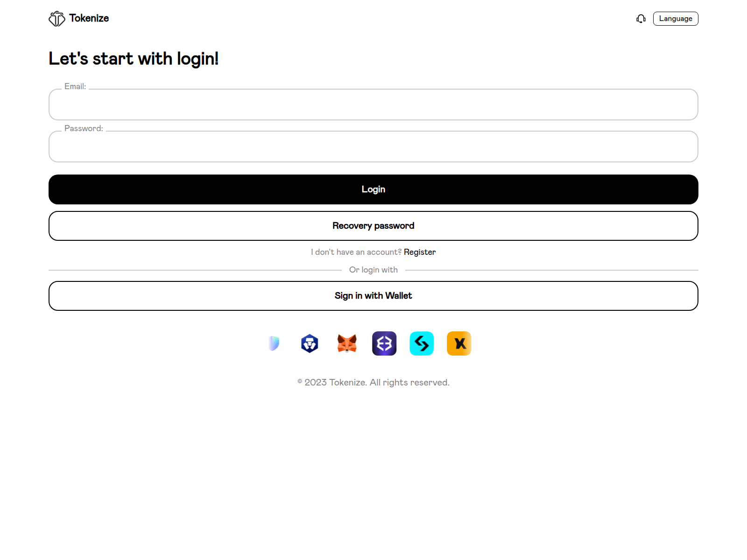Submit the black Login button
This screenshot has width=747, height=560.
coord(373,189)
